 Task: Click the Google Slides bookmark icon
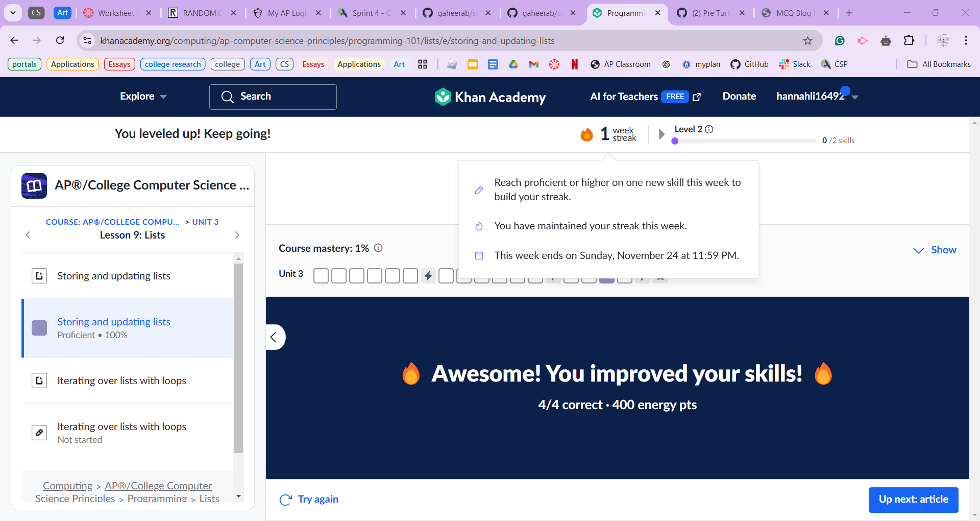(473, 64)
